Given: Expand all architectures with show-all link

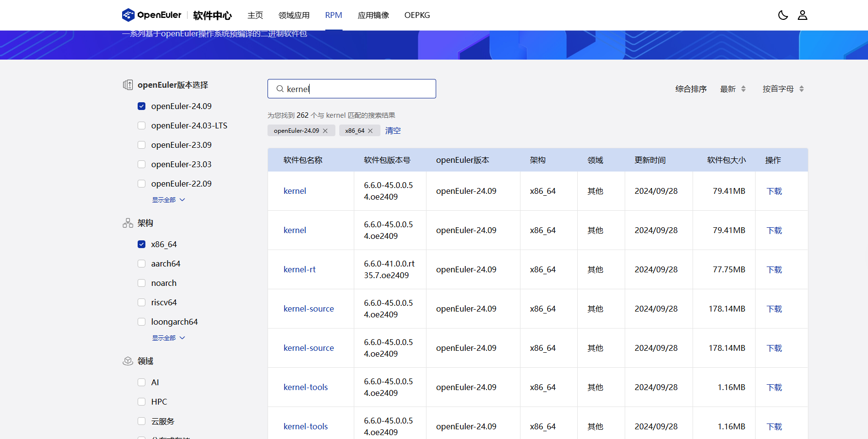Looking at the screenshot, I should coord(168,338).
